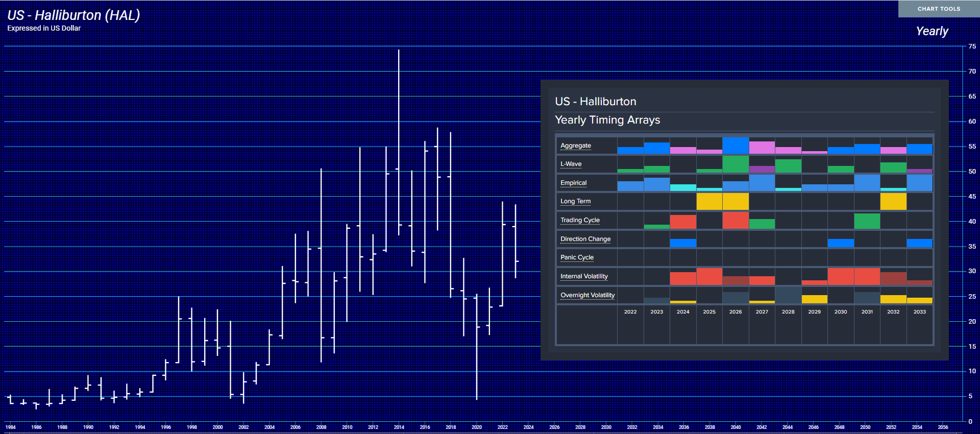Select the red Internal Volatility bar for 2025
Viewport: 980px width, 434px height.
[x=709, y=276]
